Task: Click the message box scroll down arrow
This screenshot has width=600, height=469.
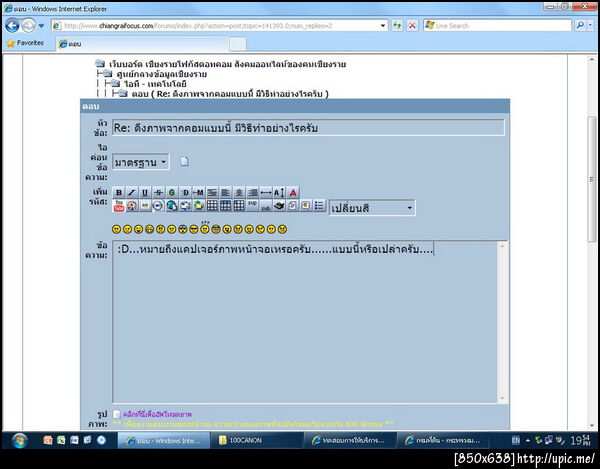Action: (502, 399)
